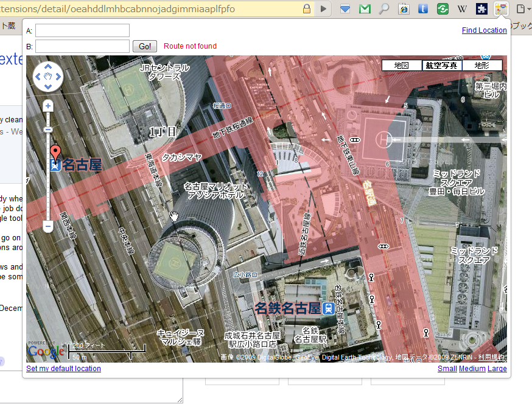Select Small map size
Screen dimensions: 532x404
click(447, 369)
